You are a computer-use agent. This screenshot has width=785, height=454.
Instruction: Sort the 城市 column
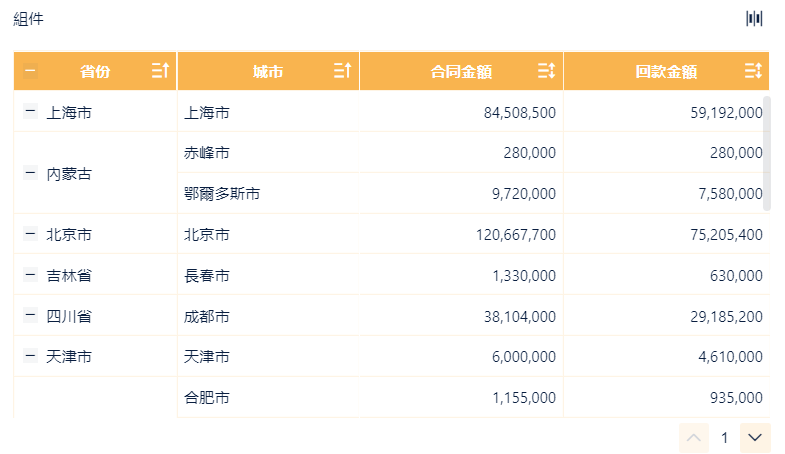pos(342,71)
